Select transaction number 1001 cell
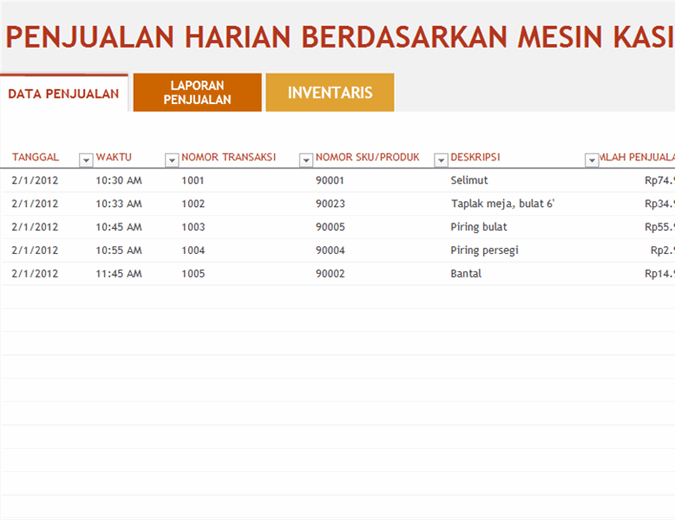The width and height of the screenshot is (675, 520). (193, 180)
